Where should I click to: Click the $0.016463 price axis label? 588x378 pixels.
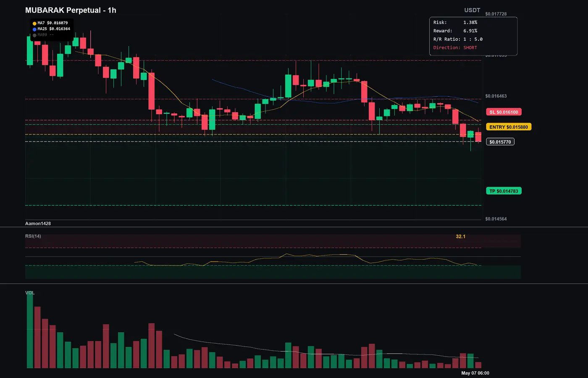pyautogui.click(x=496, y=96)
